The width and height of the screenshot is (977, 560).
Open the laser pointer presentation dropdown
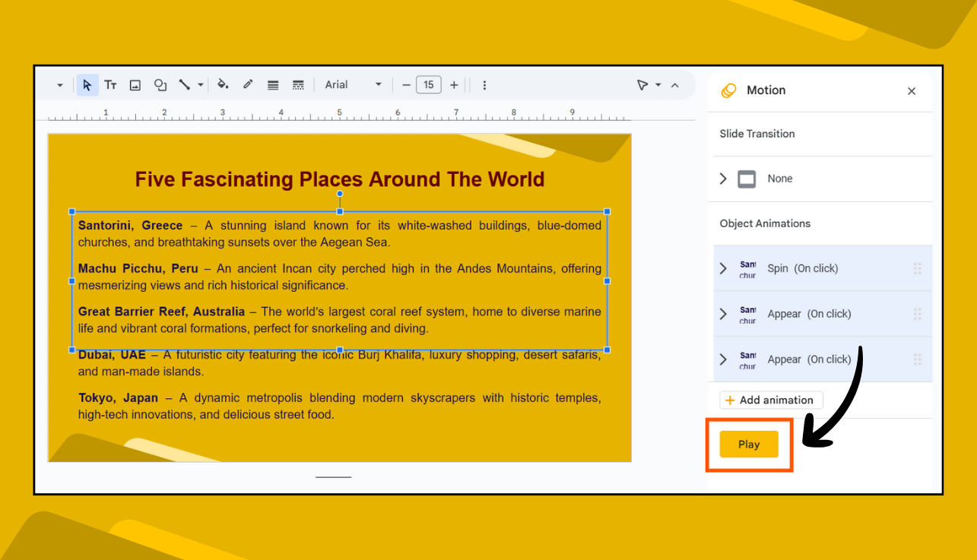(658, 84)
